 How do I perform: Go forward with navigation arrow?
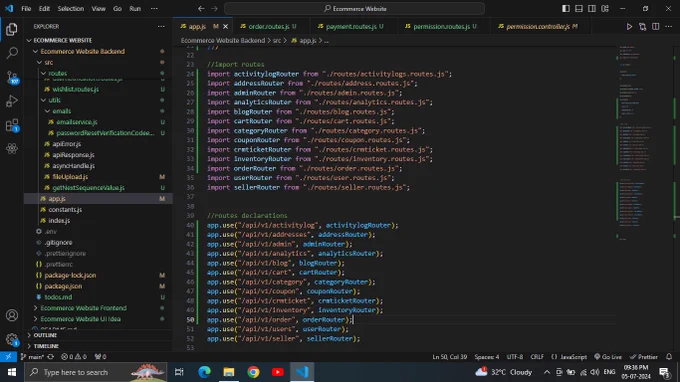coord(214,9)
